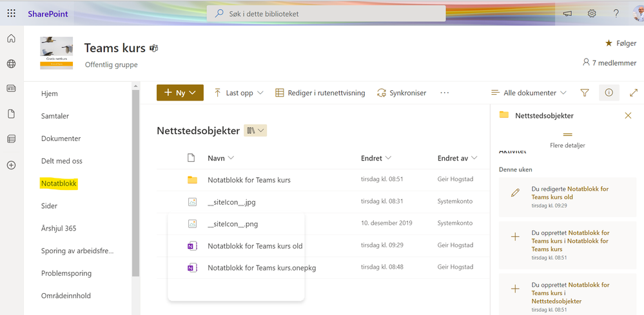Click the navigation pane scrollbar
The image size is (644, 315).
[135, 182]
